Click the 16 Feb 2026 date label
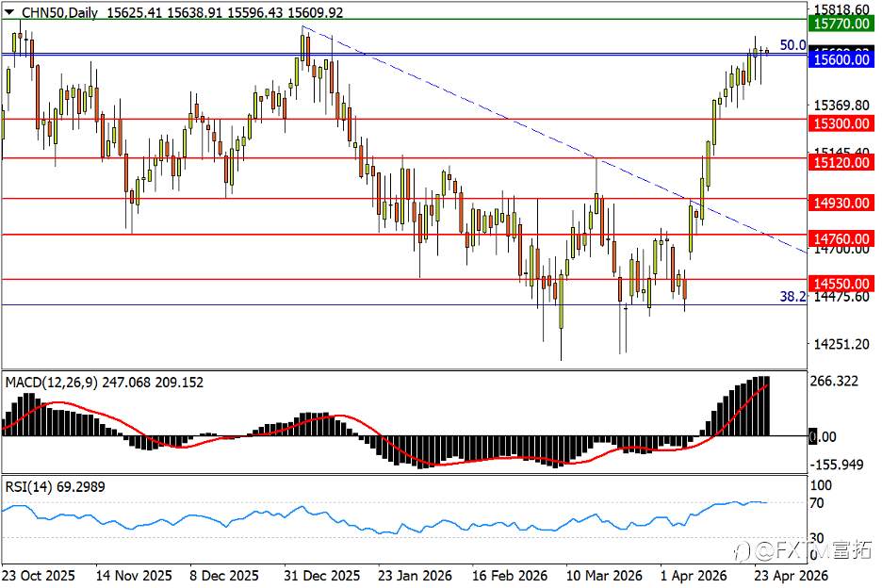The height and width of the screenshot is (588, 882). pyautogui.click(x=510, y=576)
